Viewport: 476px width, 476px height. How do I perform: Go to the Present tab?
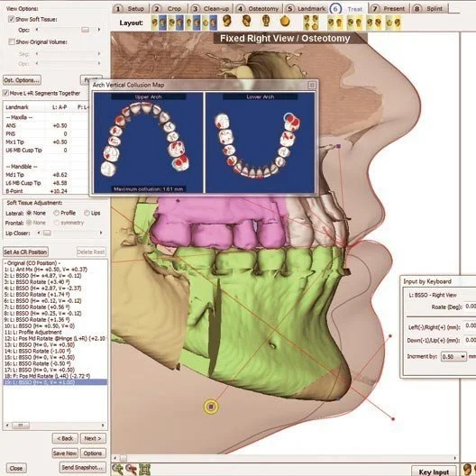coord(389,8)
